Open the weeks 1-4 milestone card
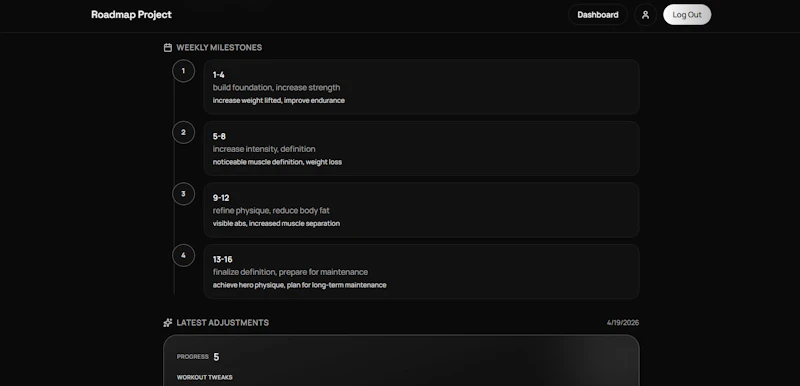This screenshot has height=386, width=800. [x=421, y=87]
